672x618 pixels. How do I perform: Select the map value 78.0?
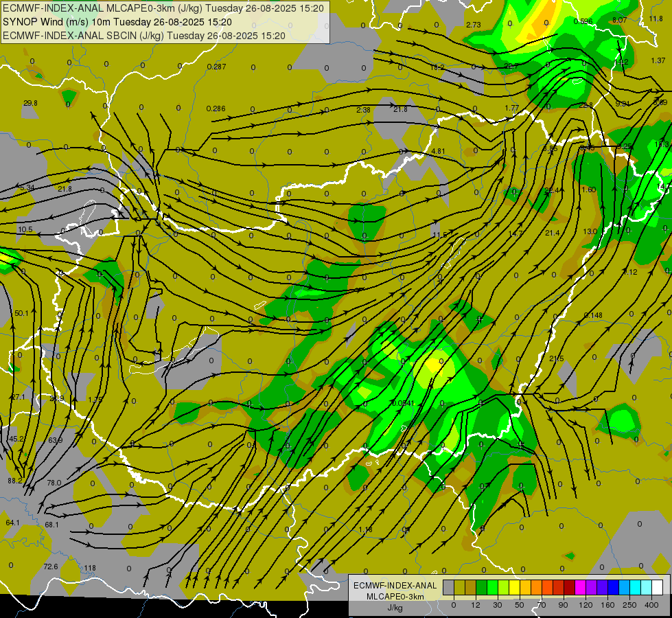[x=54, y=483]
